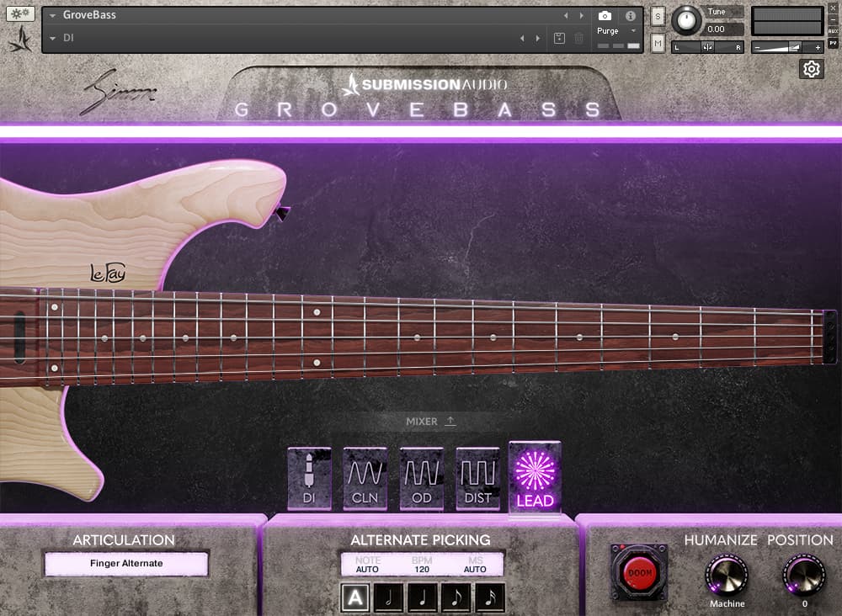Click the Humanize knob

coord(727,576)
